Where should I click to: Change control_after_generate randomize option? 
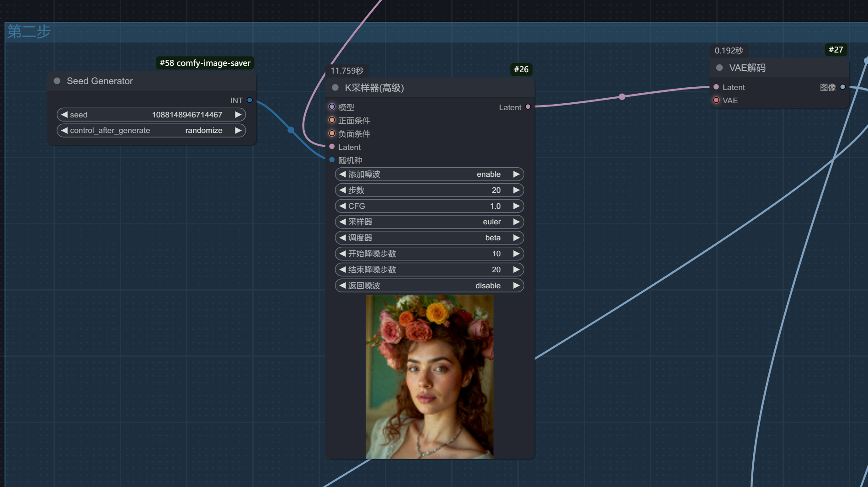pos(151,130)
